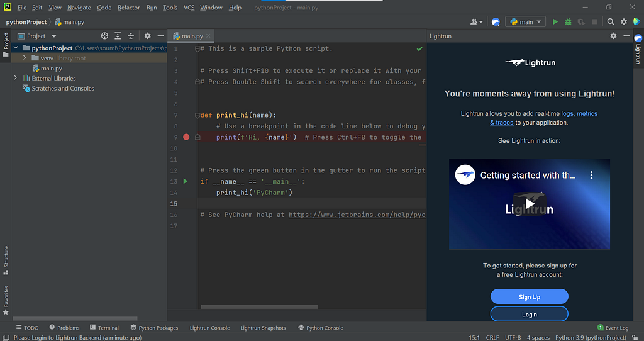644x341 pixels.
Task: Expand the venv folder
Action: 25,58
